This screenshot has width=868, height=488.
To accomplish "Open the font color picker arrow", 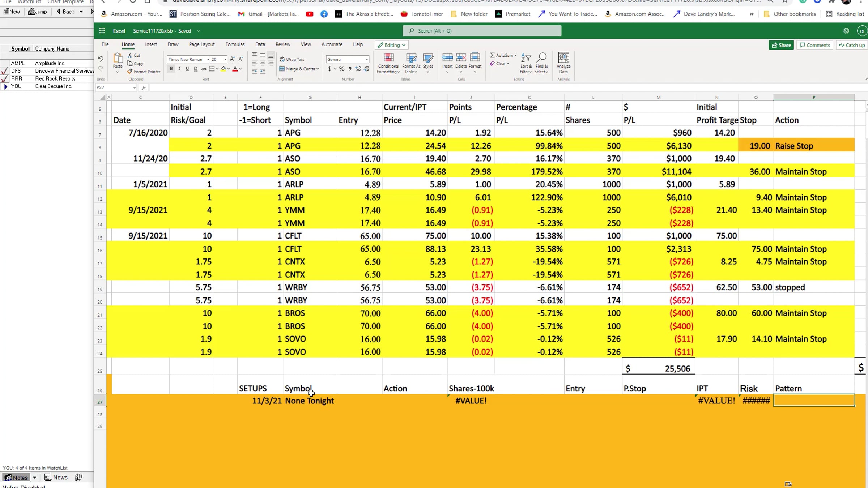I will [x=240, y=69].
